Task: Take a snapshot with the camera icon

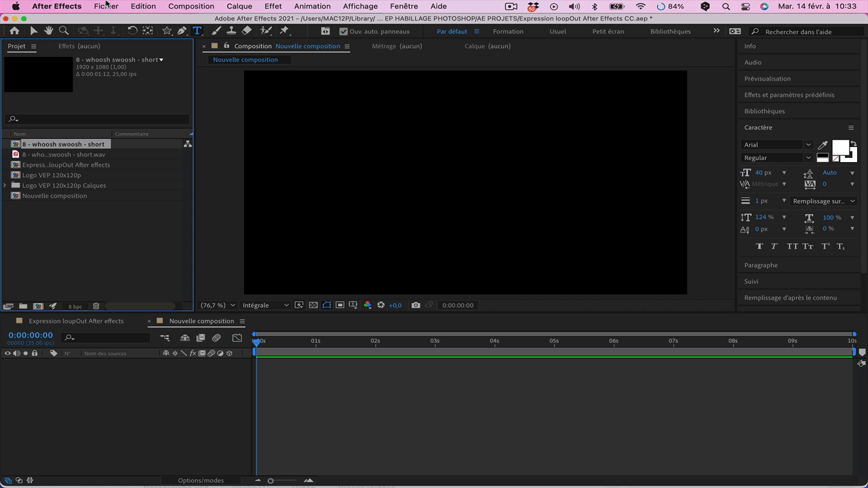Action: click(x=416, y=306)
